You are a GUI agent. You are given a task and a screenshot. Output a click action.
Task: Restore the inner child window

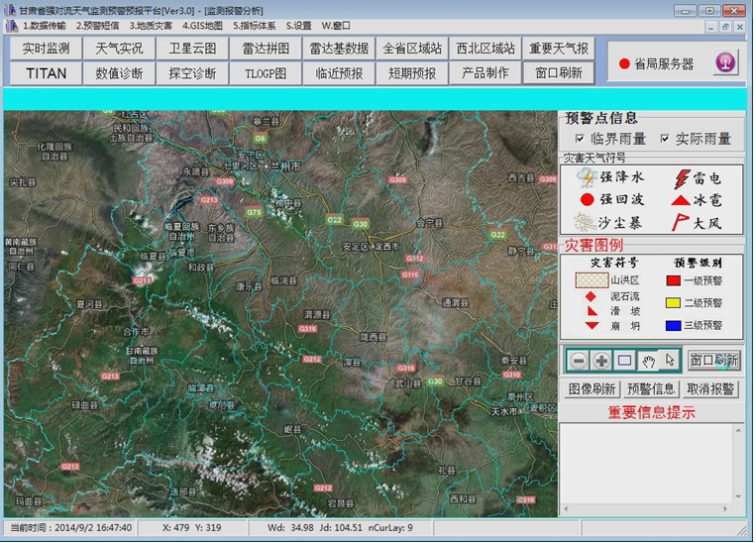725,27
